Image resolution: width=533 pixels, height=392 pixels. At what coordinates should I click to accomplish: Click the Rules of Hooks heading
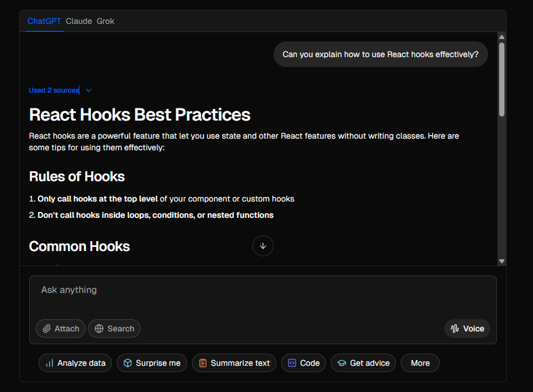(77, 176)
